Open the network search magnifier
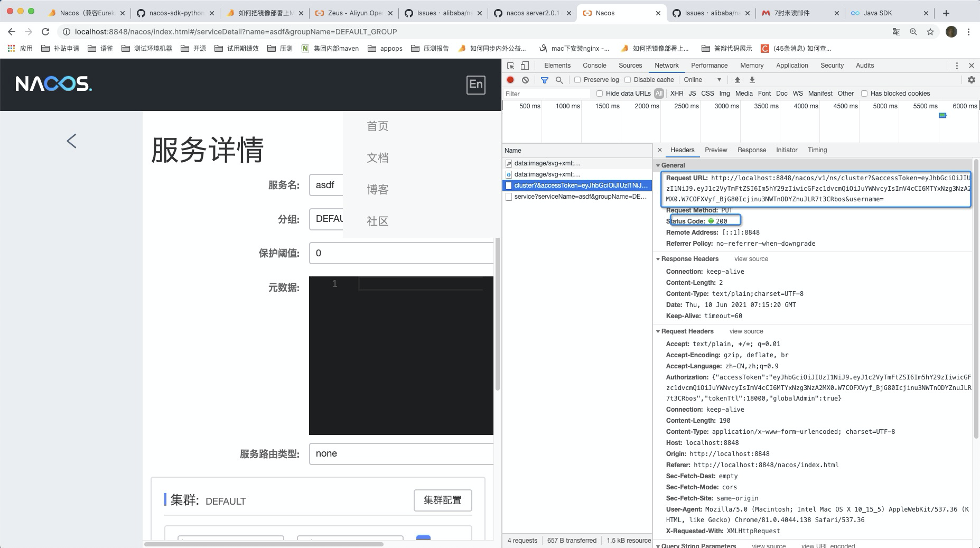The image size is (980, 548). [x=559, y=80]
